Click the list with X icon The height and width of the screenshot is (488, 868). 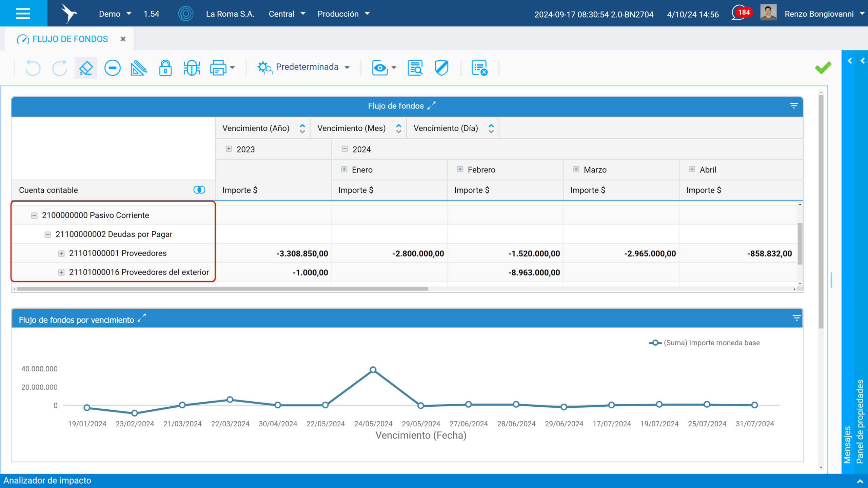tap(479, 68)
